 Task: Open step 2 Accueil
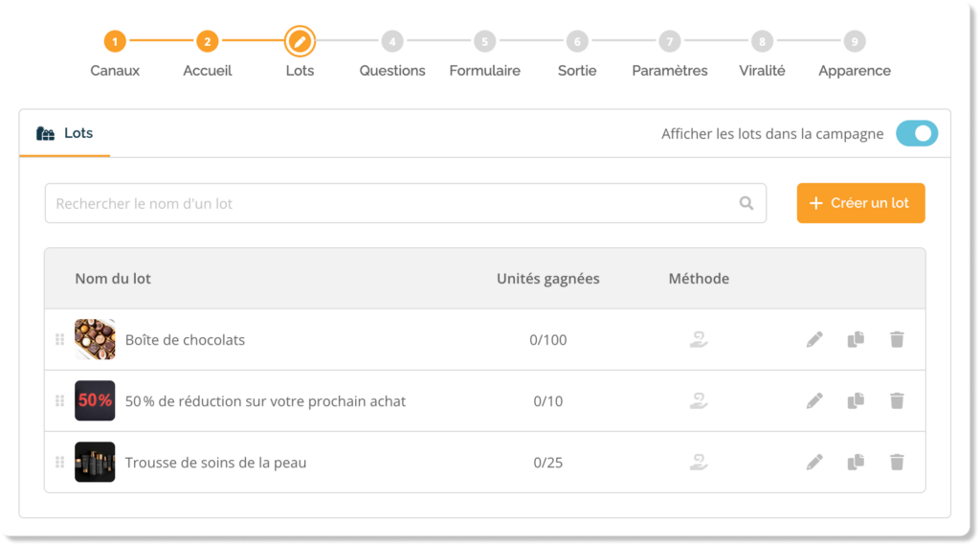click(x=208, y=42)
